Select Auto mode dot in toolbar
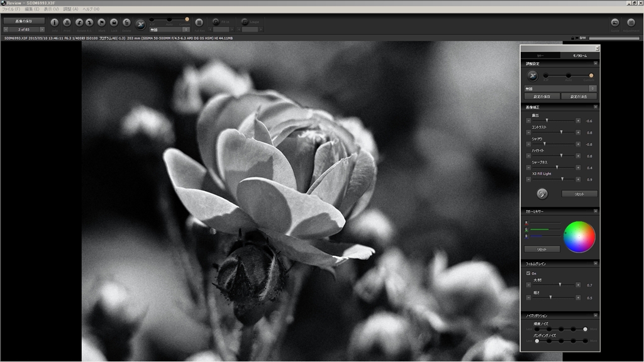644x362 pixels. (169, 19)
